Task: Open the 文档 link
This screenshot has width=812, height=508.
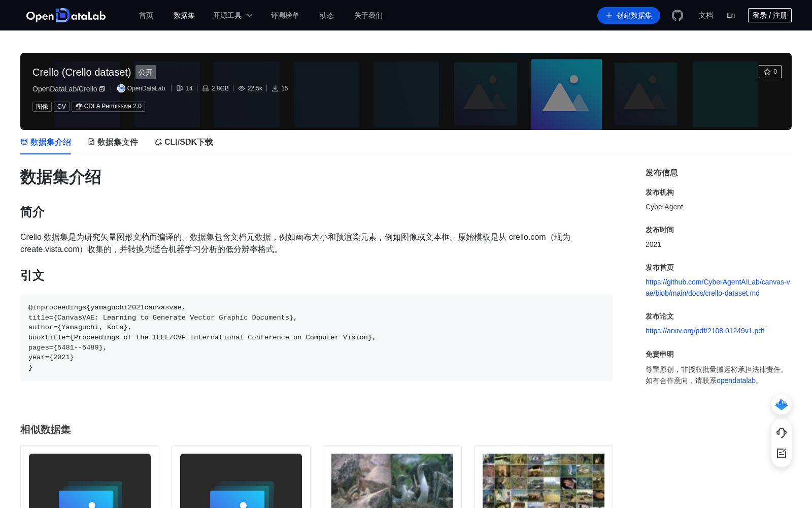Action: click(x=706, y=15)
